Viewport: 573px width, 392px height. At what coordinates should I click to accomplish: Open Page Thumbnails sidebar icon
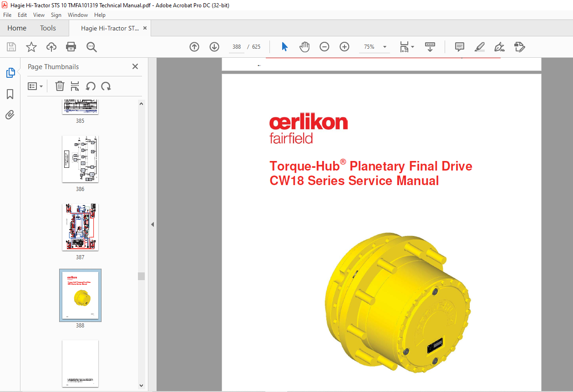coord(10,73)
